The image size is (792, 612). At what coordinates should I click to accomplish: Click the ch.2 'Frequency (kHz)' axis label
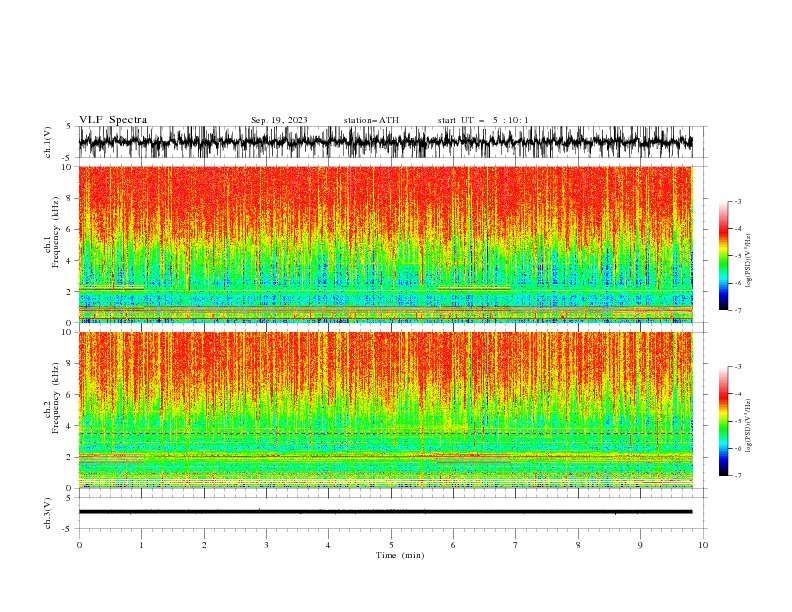click(x=56, y=398)
